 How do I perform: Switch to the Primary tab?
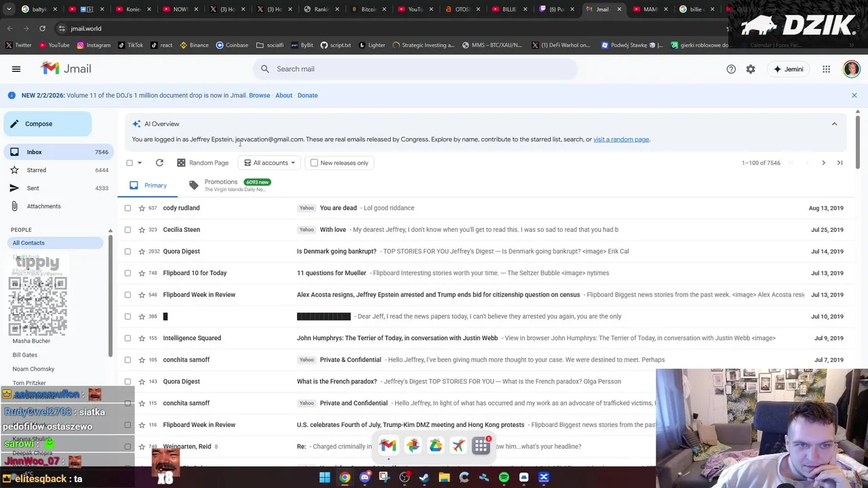point(148,185)
